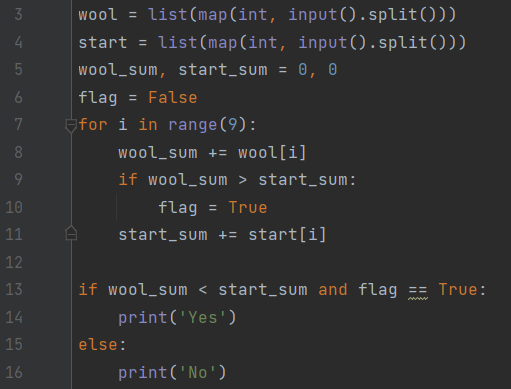The height and width of the screenshot is (389, 511).
Task: Place cursor on 'False' keyword
Action: coord(173,98)
